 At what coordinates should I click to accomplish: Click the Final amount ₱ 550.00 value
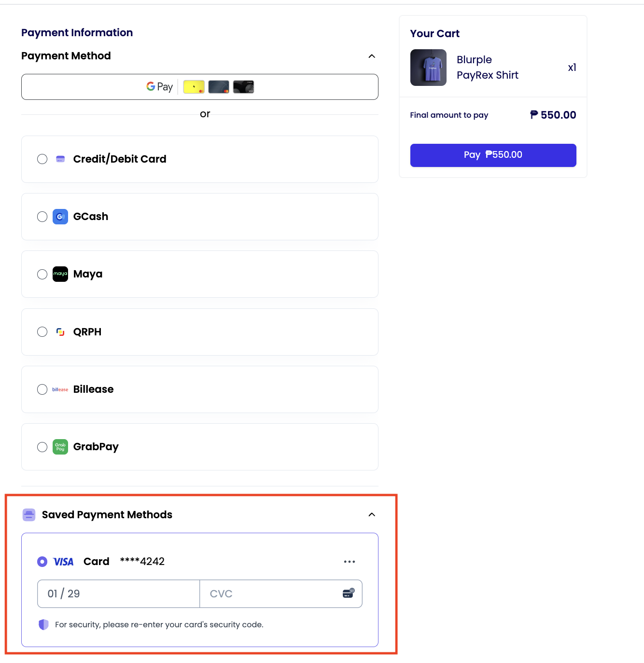(x=553, y=115)
